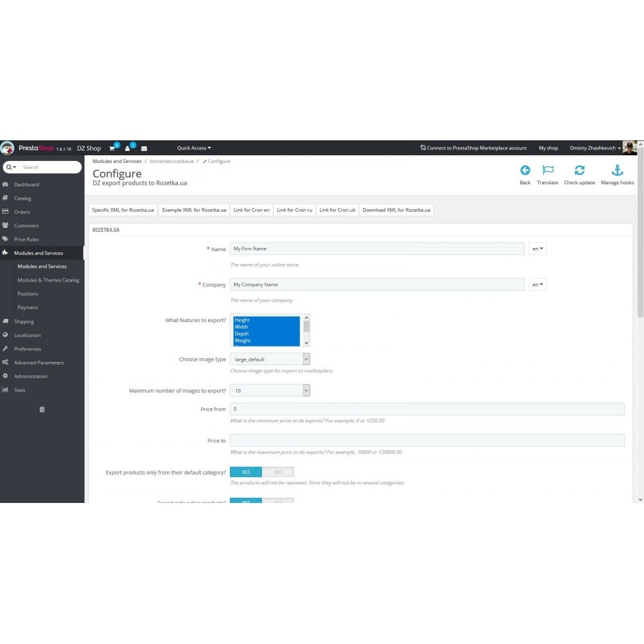Open language selector for Company field
This screenshot has height=644, width=644.
[x=537, y=285]
